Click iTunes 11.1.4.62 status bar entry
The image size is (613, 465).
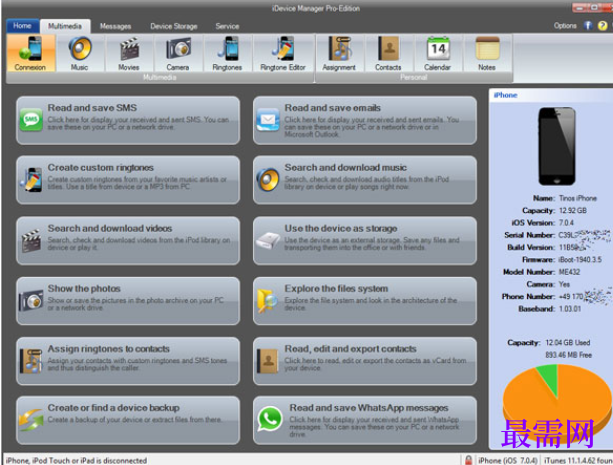pos(578,460)
